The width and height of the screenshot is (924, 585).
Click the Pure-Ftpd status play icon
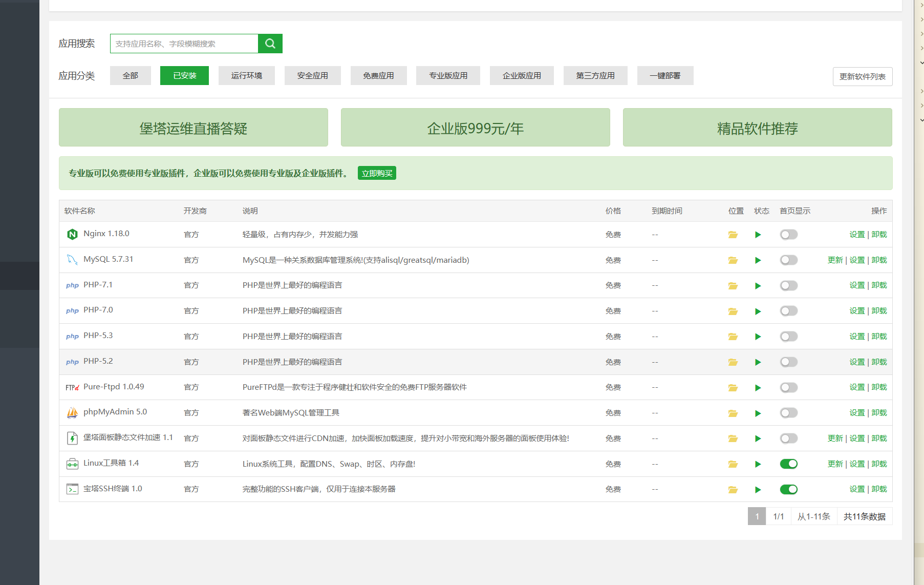point(758,388)
